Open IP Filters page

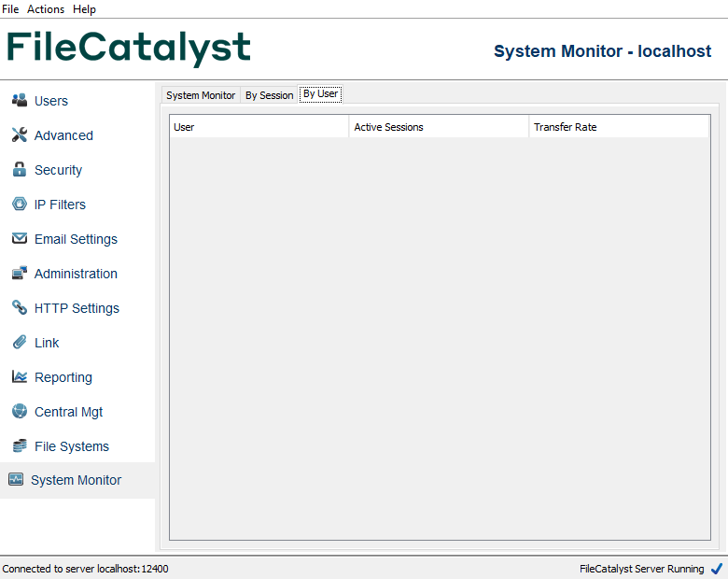[60, 205]
